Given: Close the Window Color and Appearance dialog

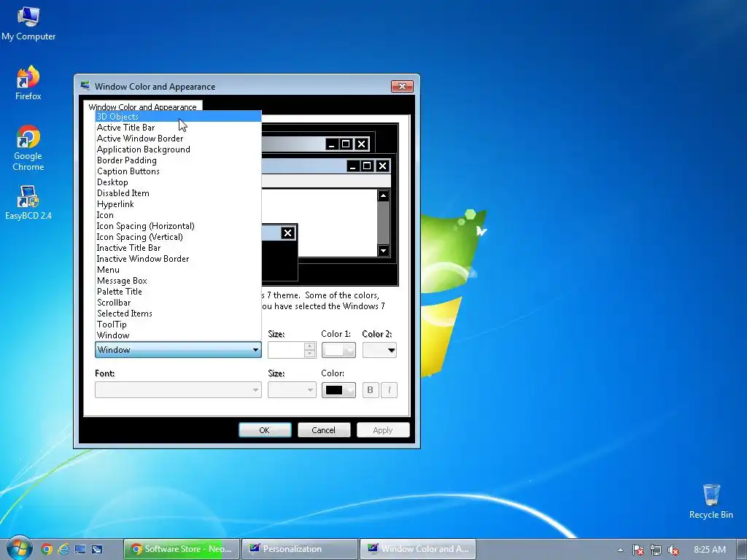Looking at the screenshot, I should point(402,86).
